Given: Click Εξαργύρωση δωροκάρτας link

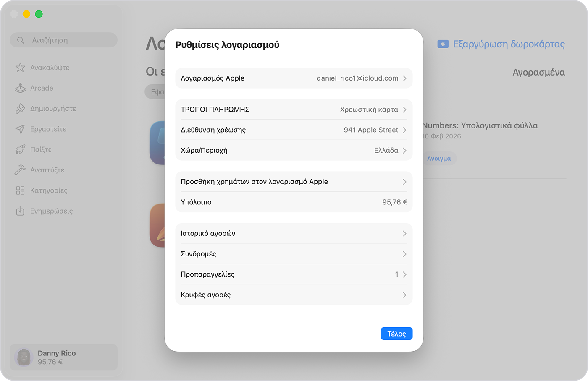Looking at the screenshot, I should pyautogui.click(x=509, y=44).
